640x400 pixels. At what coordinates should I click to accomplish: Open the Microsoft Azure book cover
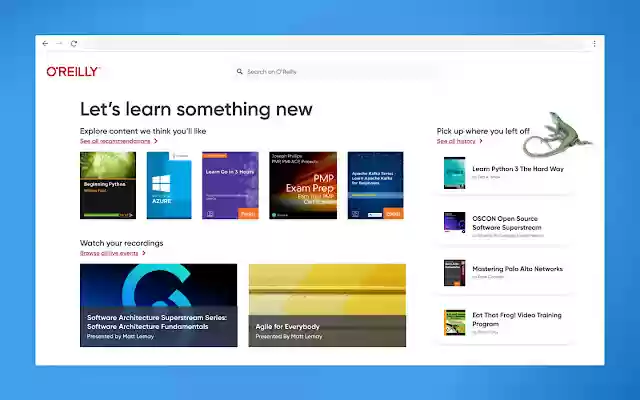169,185
